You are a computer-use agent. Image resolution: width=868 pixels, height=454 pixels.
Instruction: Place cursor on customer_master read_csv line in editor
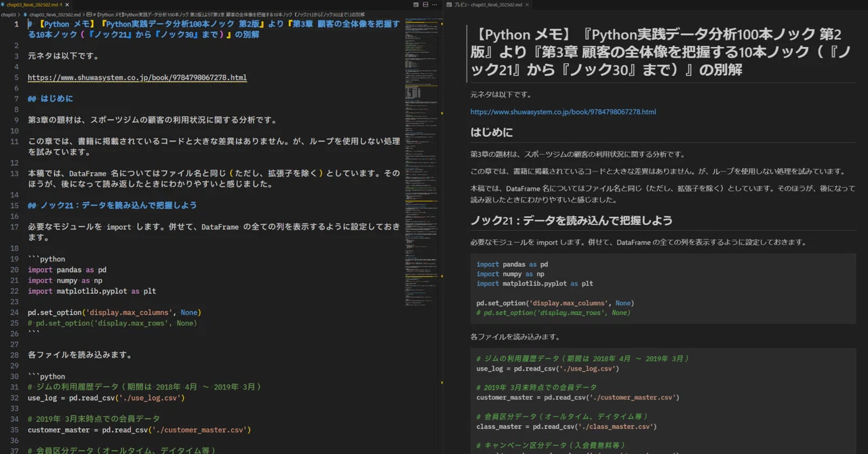pyautogui.click(x=139, y=430)
